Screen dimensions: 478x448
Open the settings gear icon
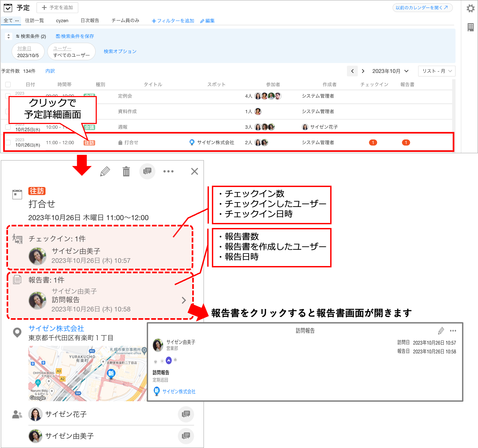pyautogui.click(x=470, y=8)
